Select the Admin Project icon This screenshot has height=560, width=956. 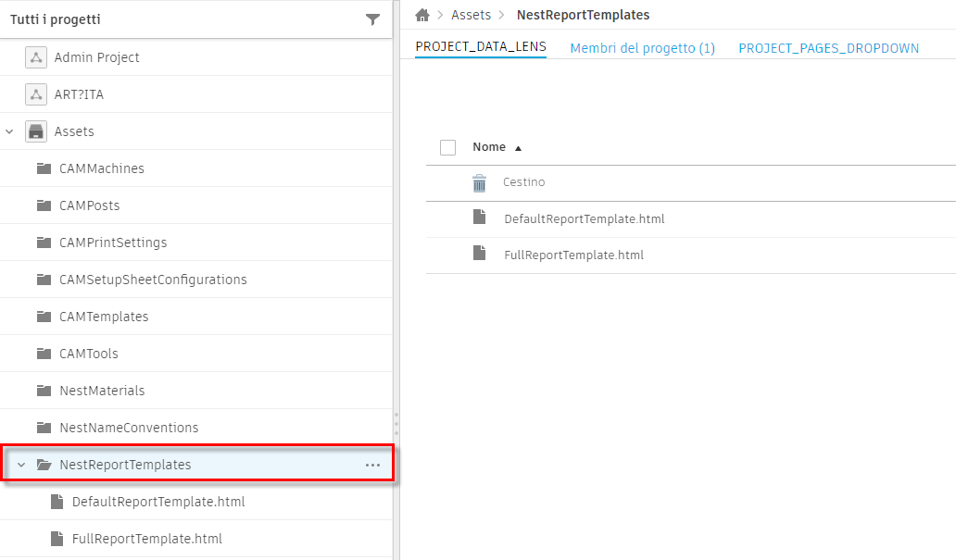pos(35,56)
